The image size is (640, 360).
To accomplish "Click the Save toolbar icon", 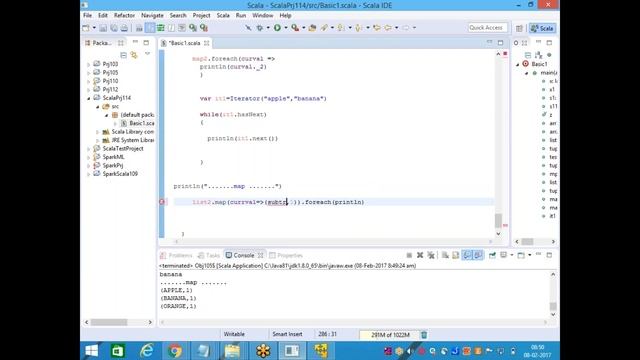I will pos(103,28).
